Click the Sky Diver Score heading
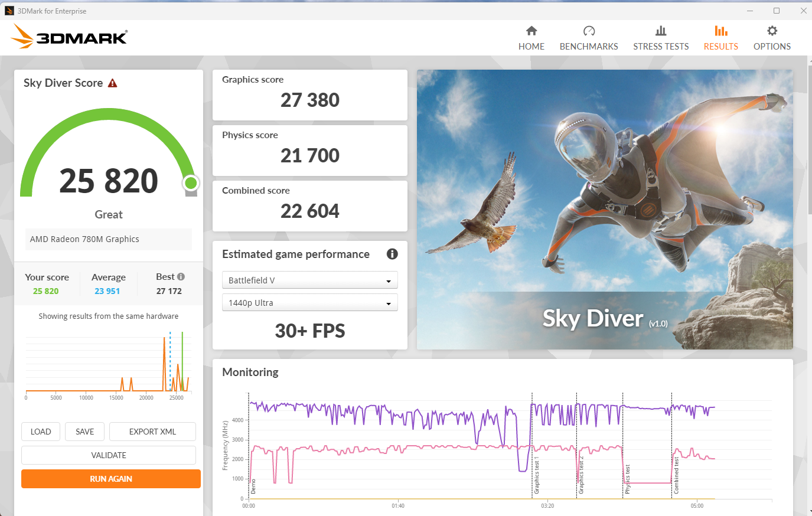Screen dimensions: 812x516 pyautogui.click(x=63, y=83)
